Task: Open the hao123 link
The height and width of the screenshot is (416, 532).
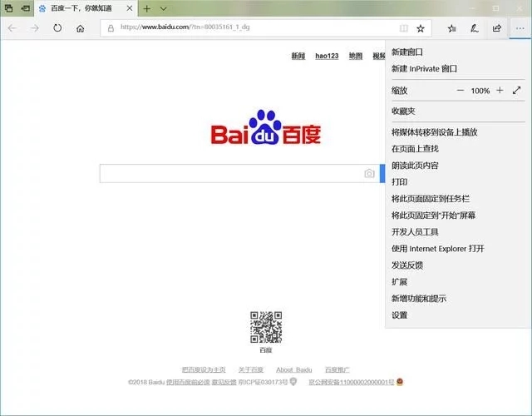Action: tap(327, 56)
